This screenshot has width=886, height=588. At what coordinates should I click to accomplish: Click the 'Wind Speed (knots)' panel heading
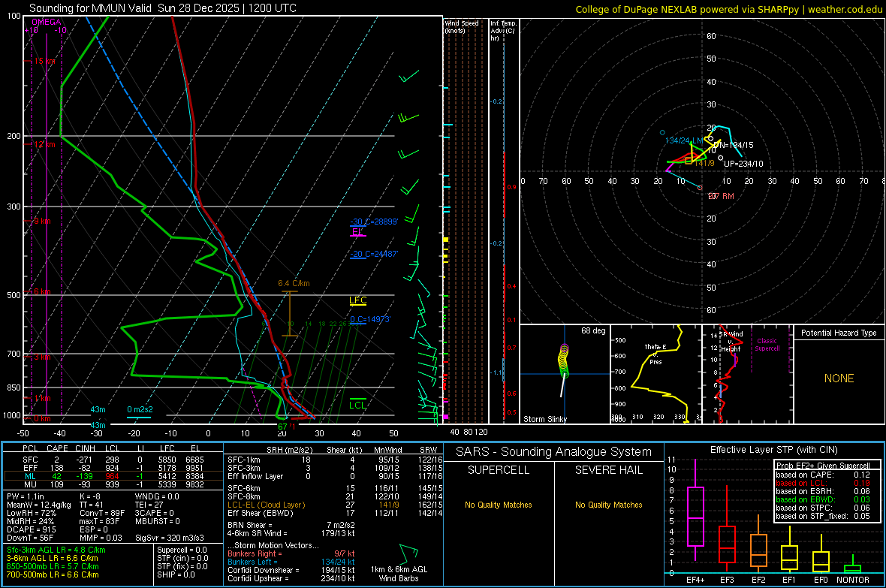462,26
